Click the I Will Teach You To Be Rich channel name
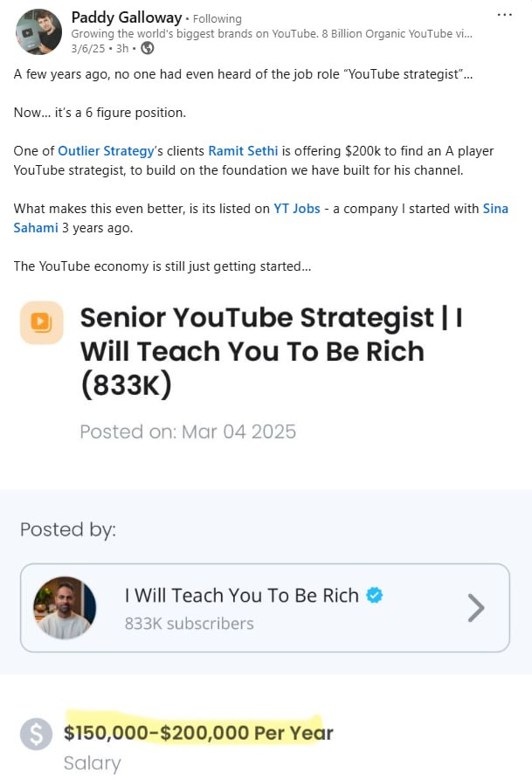 pyautogui.click(x=241, y=595)
